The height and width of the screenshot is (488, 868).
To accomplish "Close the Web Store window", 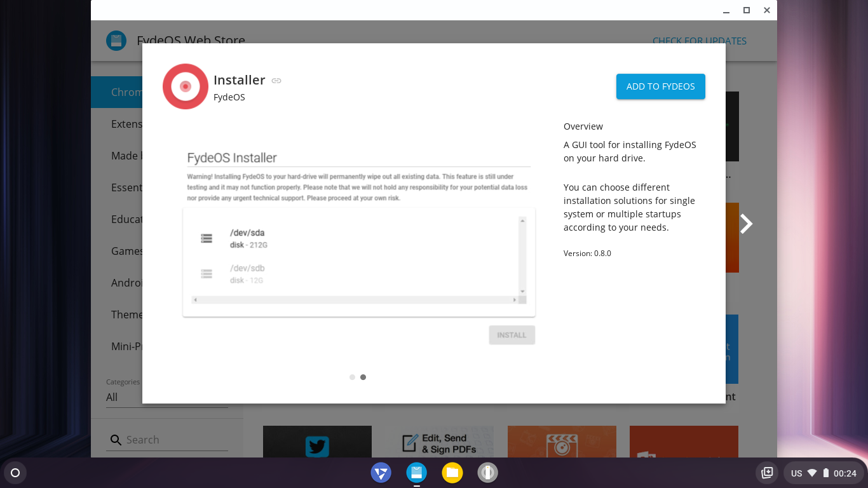I will pyautogui.click(x=767, y=10).
